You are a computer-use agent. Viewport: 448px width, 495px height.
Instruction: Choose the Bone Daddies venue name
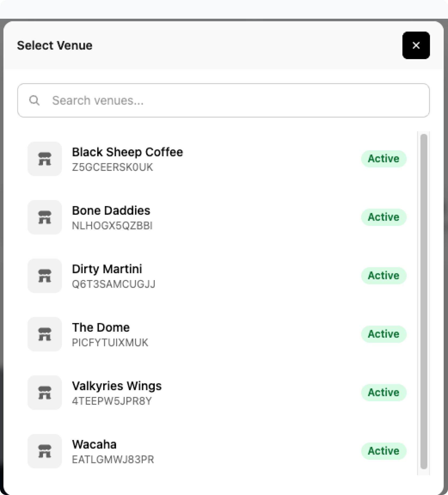(111, 211)
